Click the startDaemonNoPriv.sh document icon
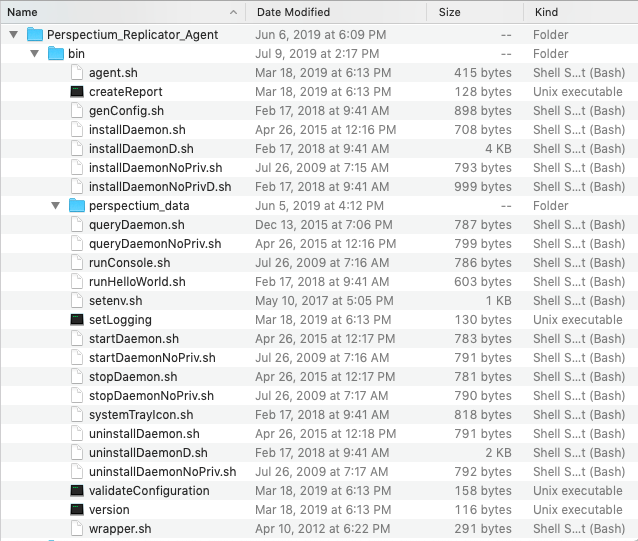The width and height of the screenshot is (638, 541). click(x=77, y=358)
